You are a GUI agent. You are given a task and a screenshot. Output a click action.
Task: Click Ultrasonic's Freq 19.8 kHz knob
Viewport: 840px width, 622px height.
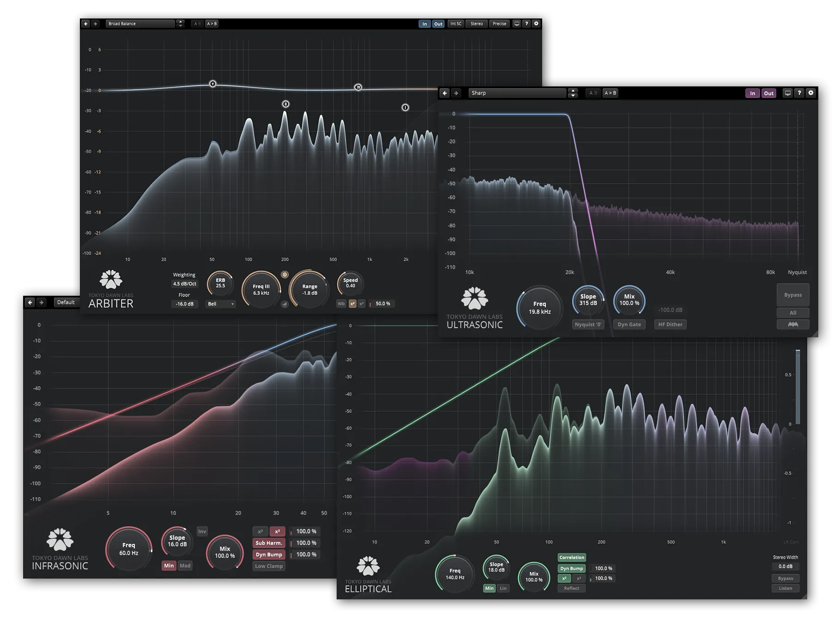click(539, 308)
